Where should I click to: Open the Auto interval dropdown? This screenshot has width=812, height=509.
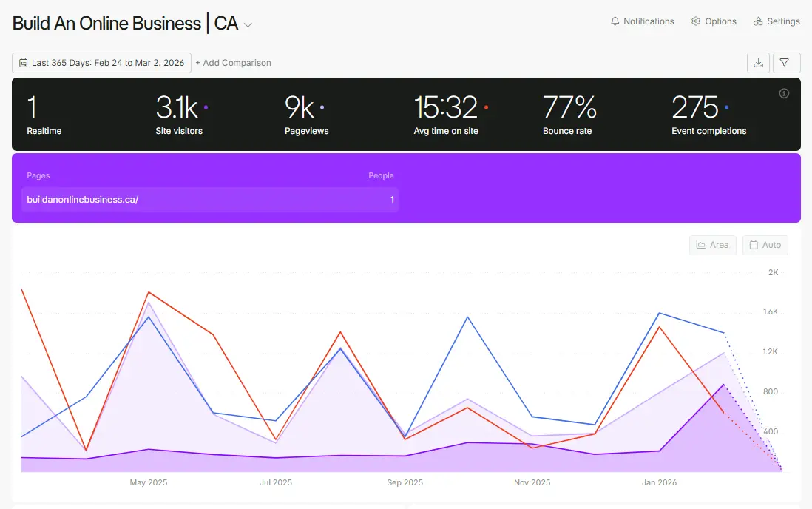pyautogui.click(x=765, y=245)
